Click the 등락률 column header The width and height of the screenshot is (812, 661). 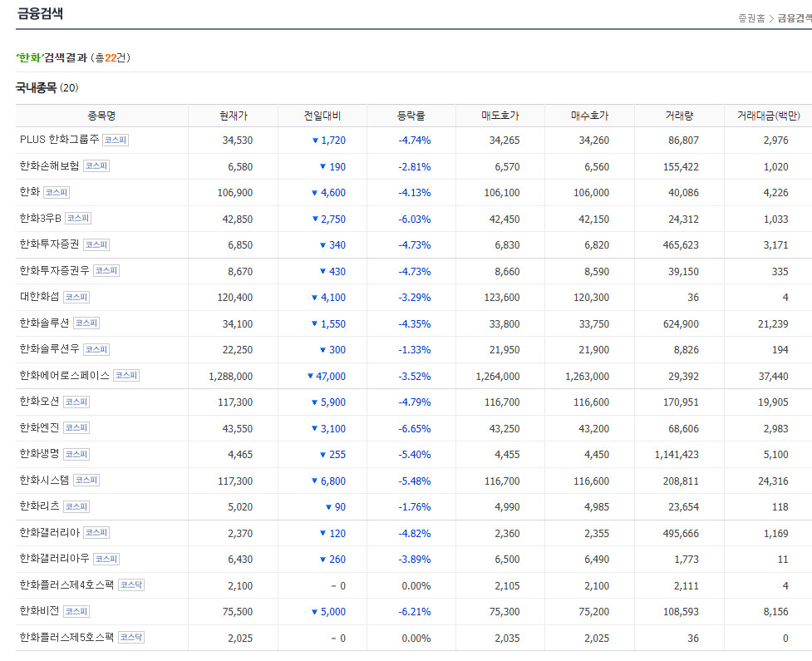click(x=411, y=116)
